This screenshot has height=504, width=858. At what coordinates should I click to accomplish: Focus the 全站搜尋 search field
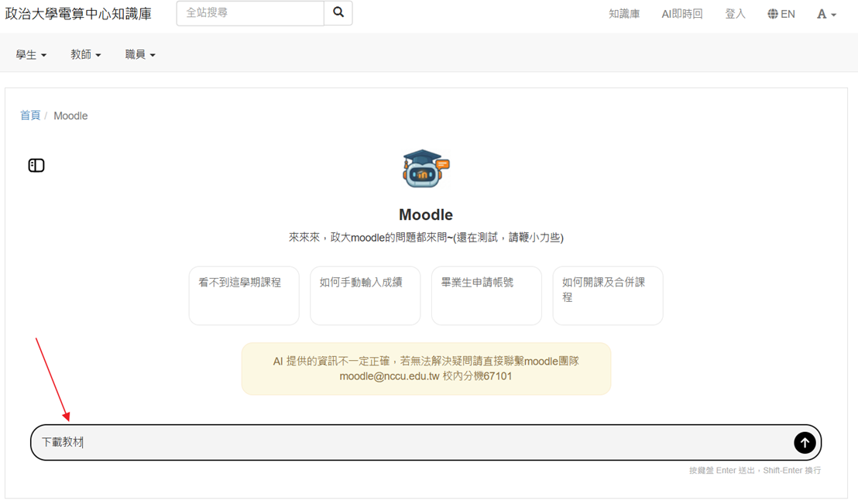pos(250,12)
